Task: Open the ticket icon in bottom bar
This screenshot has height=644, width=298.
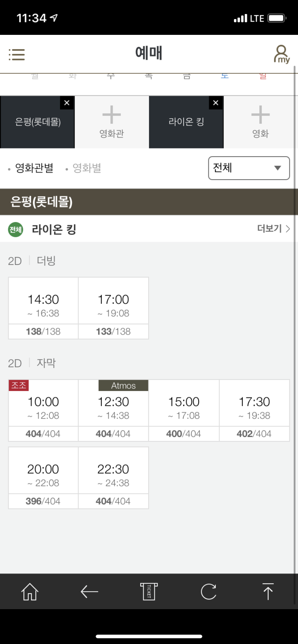Action: [x=149, y=592]
